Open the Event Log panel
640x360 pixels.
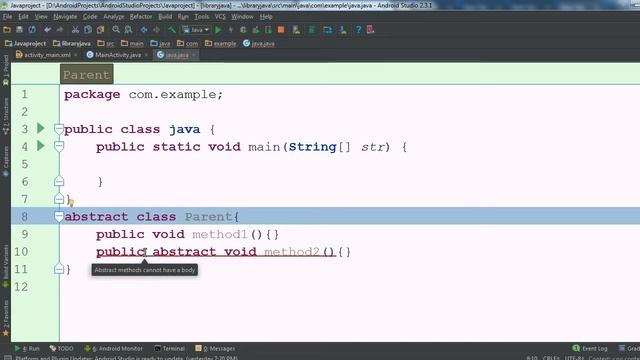click(x=590, y=349)
